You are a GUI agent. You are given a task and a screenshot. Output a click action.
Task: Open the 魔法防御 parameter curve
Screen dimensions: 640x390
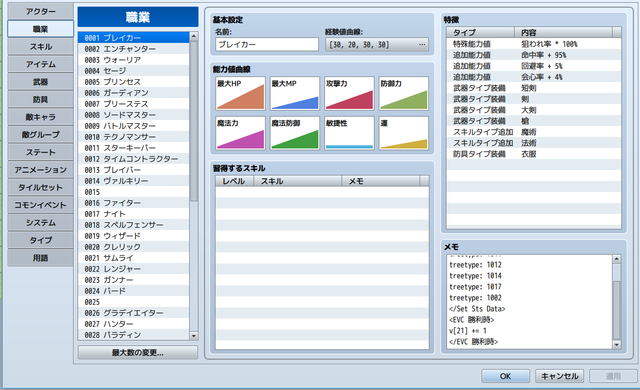click(295, 133)
